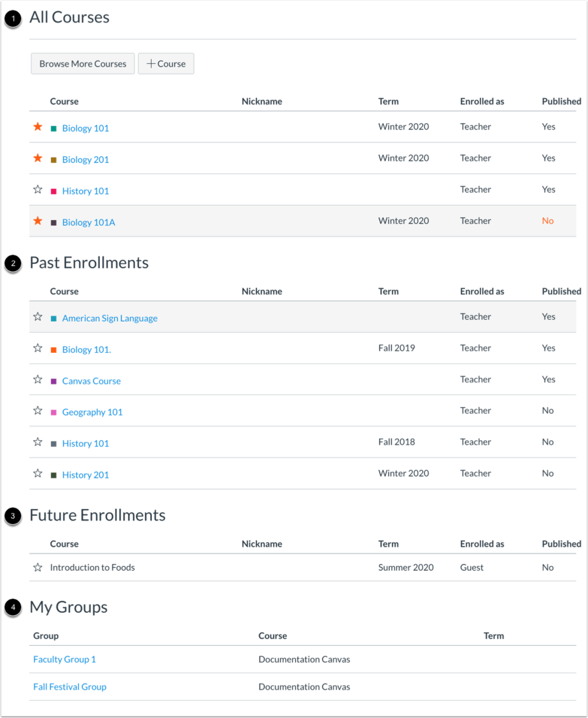
Task: Open the Biology 101A course link
Action: [x=89, y=223]
